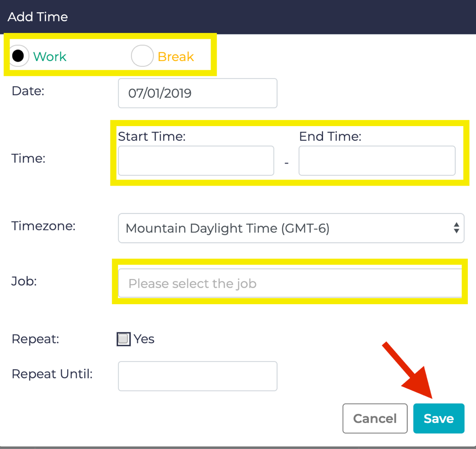This screenshot has height=449, width=476.
Task: Tick the Repeat Yes checkbox
Action: pos(123,339)
